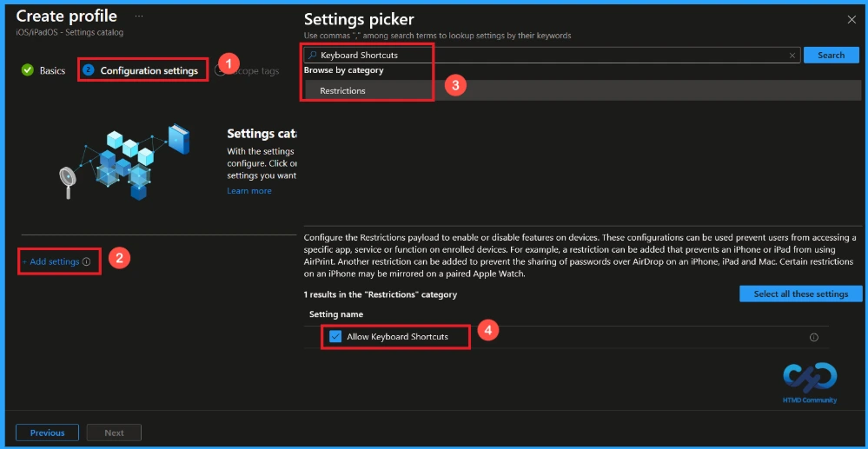Select the Restrictions category

click(582, 91)
